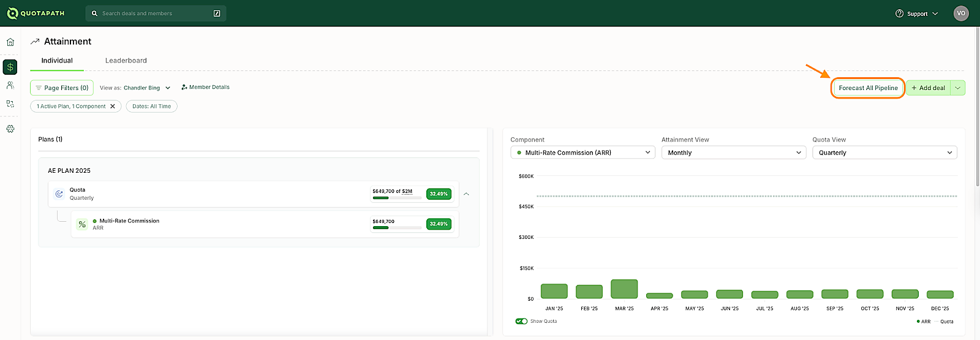Click the Attainment trend icon
This screenshot has height=340, width=980.
pos(35,42)
